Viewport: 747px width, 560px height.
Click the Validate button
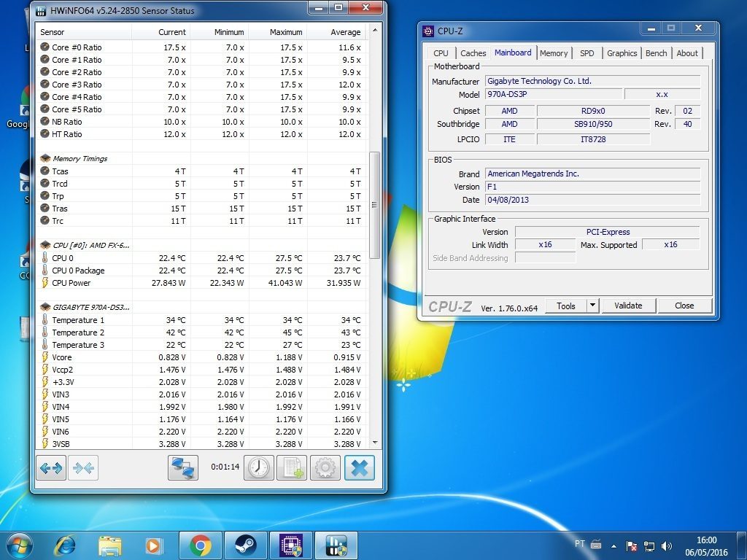[x=628, y=306]
